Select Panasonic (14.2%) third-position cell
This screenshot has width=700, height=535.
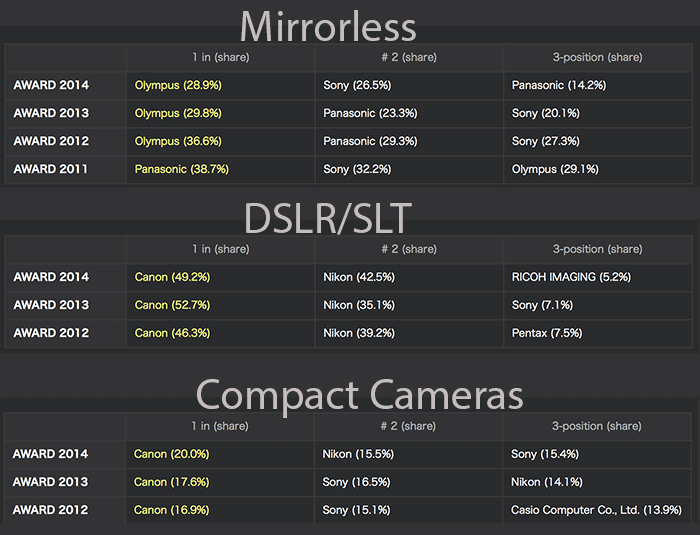point(558,85)
